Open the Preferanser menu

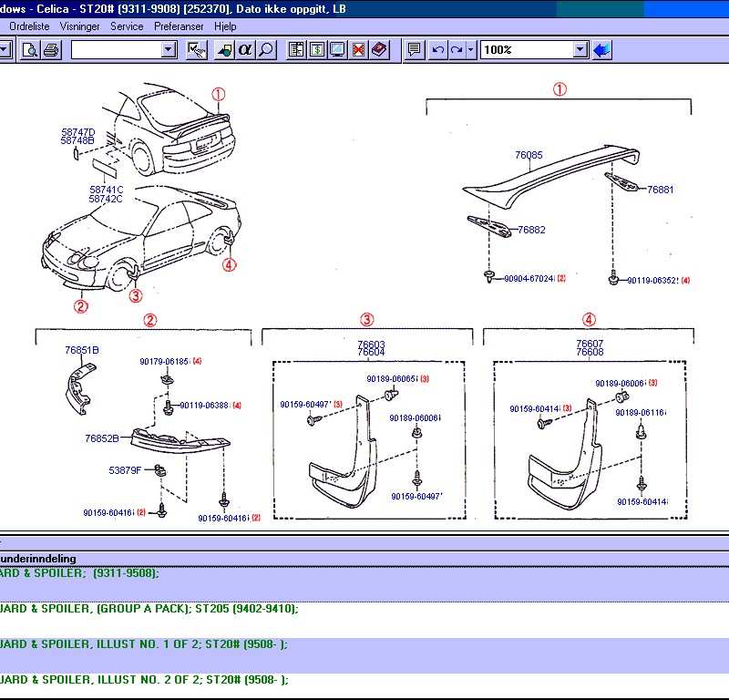click(x=179, y=26)
